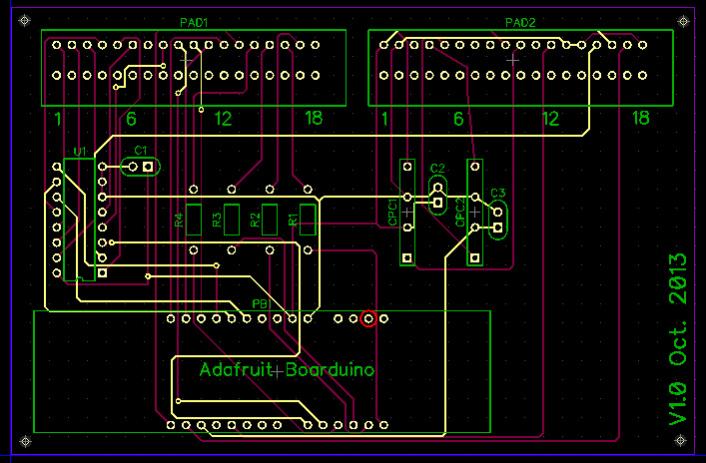Click the bottom-right corner fiducial mark
706x463 pixels.
click(x=682, y=440)
